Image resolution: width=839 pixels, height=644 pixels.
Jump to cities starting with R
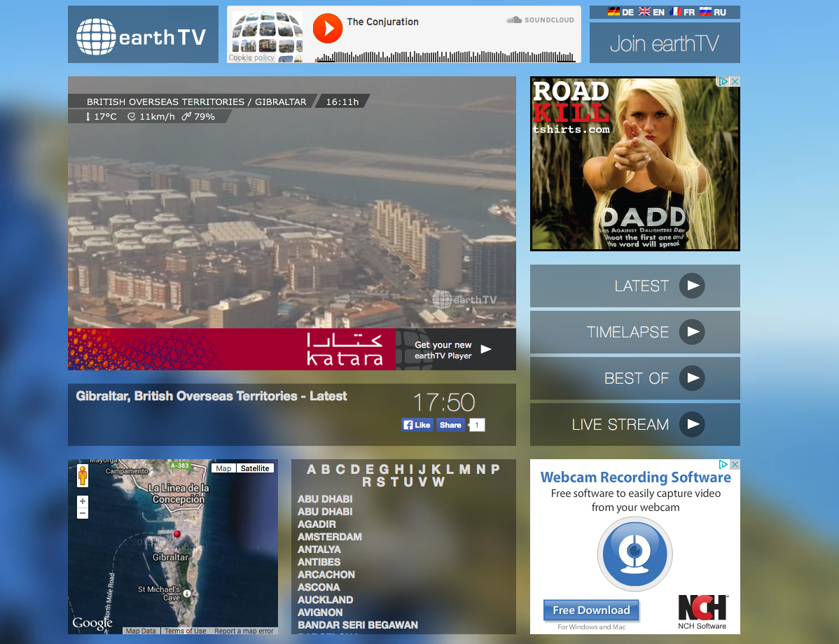(x=366, y=482)
